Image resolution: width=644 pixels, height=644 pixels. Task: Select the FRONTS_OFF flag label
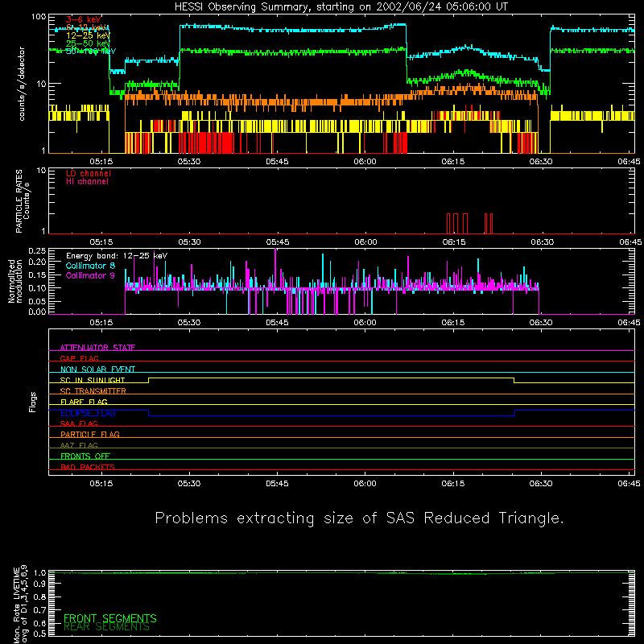point(85,456)
